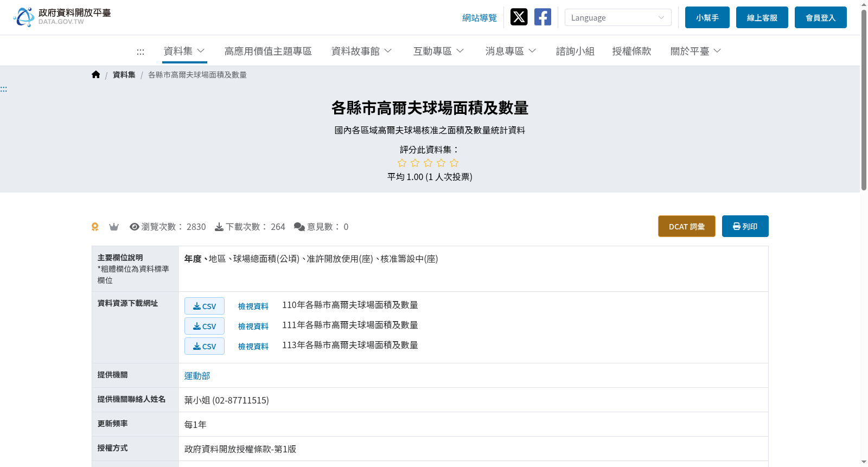868x467 pixels.
Task: View data for 110年 via 檢視資料
Action: coord(253,306)
